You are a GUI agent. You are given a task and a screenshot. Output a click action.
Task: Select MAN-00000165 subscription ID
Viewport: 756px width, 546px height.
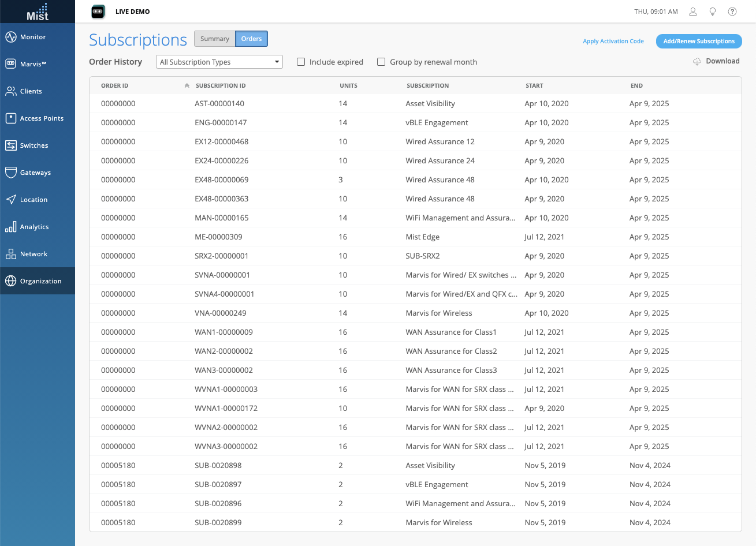(222, 218)
